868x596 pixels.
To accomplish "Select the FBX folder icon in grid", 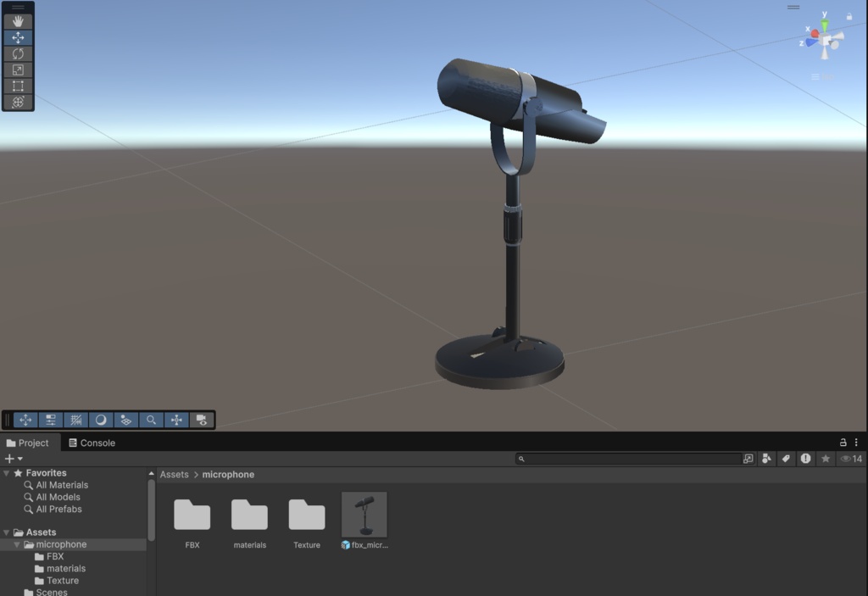I will coord(192,515).
